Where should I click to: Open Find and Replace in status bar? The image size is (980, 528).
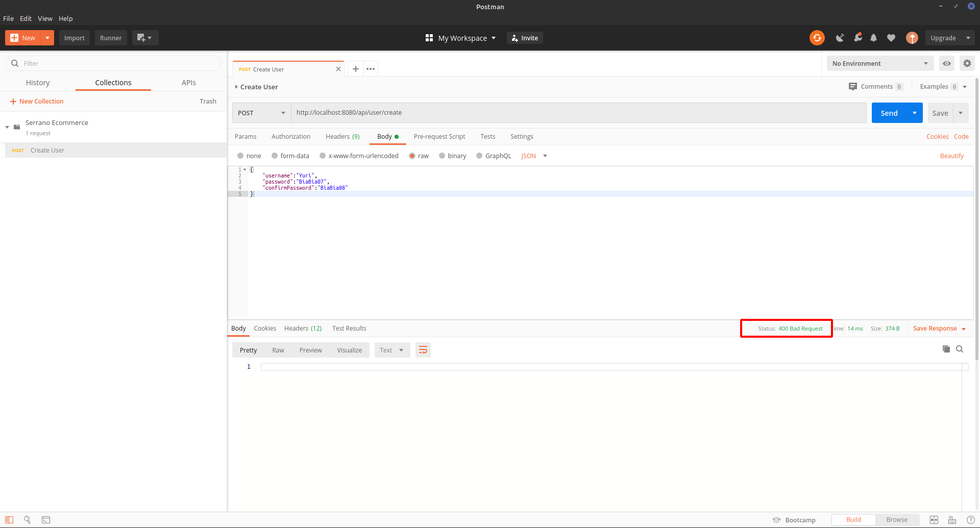(x=28, y=520)
